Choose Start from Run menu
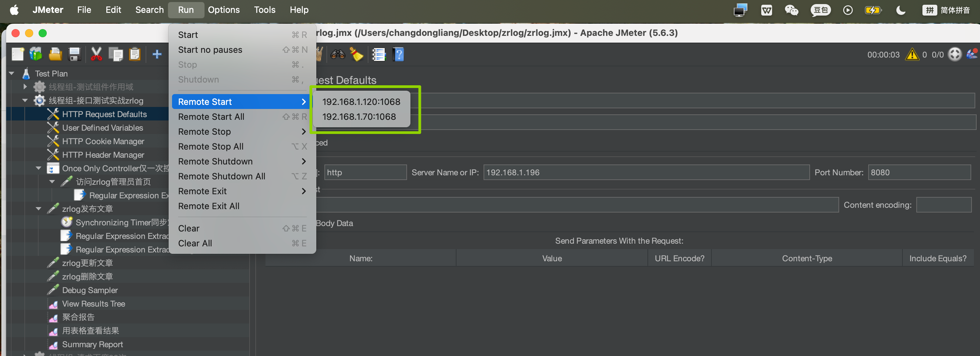 pos(242,35)
